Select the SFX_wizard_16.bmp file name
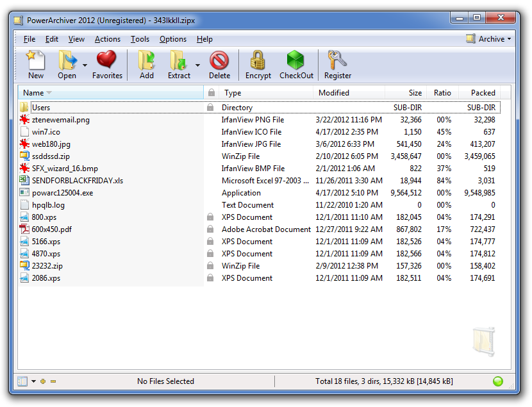The height and width of the screenshot is (407, 532). click(x=65, y=169)
